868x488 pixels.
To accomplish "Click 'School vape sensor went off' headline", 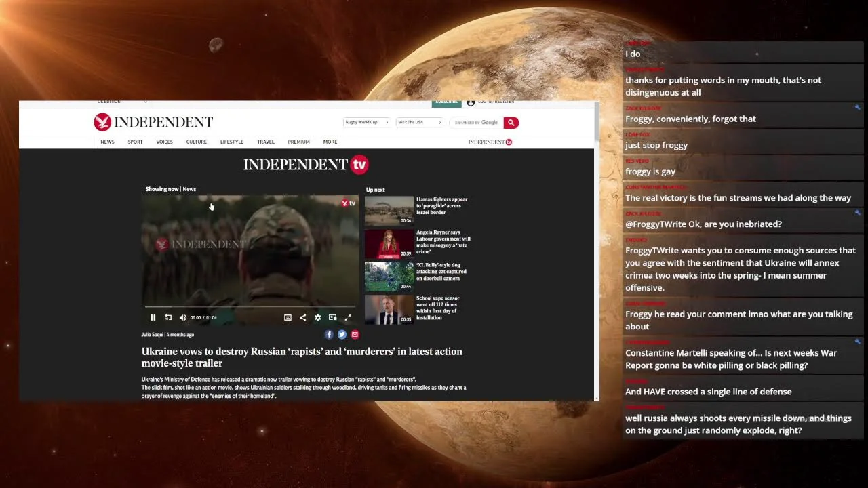I will (x=438, y=308).
